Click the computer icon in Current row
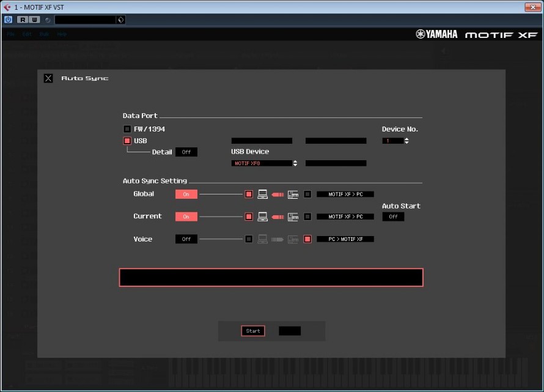544x392 pixels. tap(263, 216)
